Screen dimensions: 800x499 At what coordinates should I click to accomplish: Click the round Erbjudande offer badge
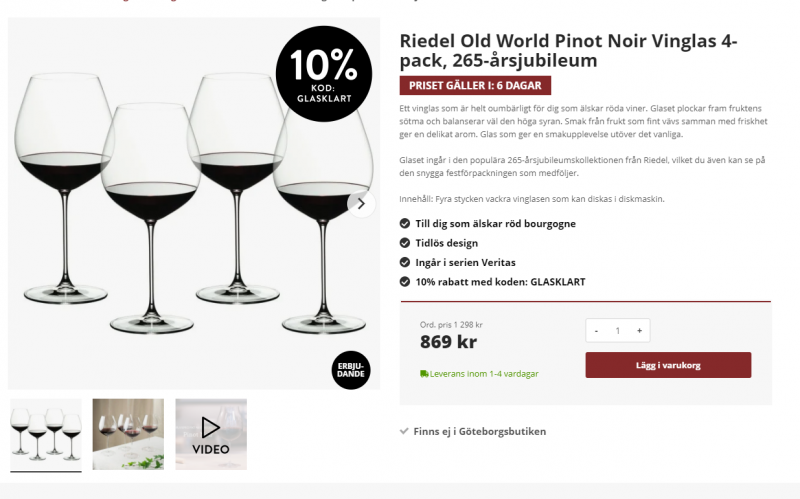(351, 370)
